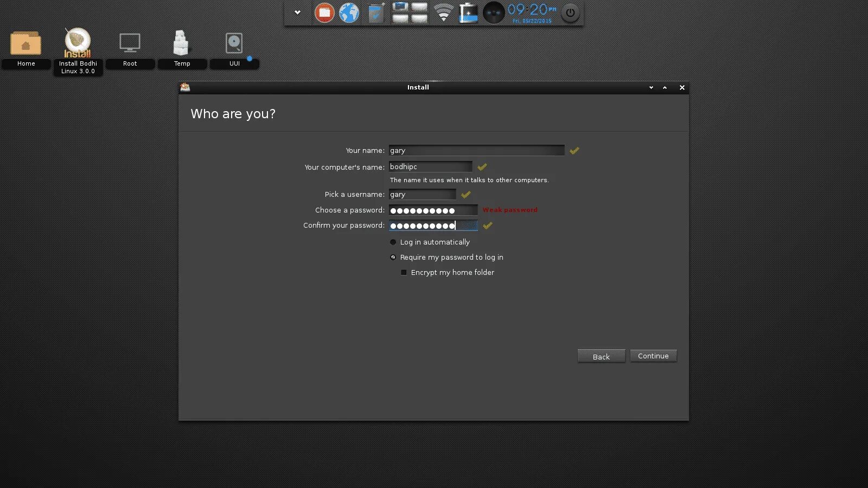Click the installer icon in the Install title bar
The width and height of the screenshot is (868, 488).
(x=185, y=87)
